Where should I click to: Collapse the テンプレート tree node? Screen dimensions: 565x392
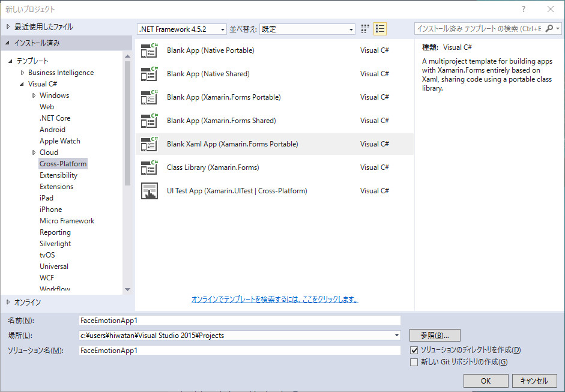[10, 61]
